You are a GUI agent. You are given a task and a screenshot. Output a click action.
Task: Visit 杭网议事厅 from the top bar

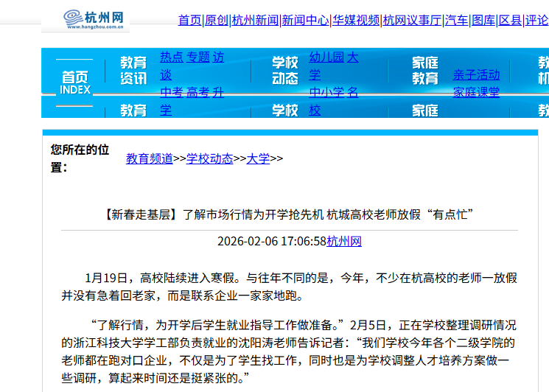tap(412, 20)
